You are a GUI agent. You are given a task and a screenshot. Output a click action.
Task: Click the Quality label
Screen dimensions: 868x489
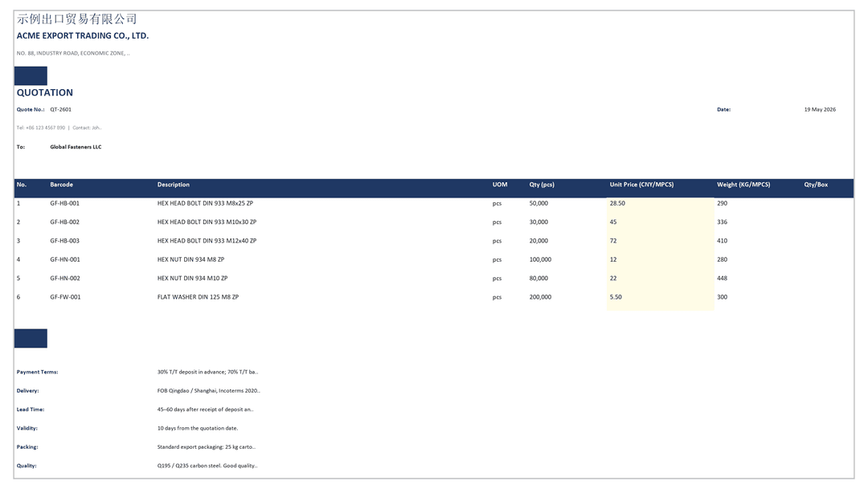tap(27, 466)
